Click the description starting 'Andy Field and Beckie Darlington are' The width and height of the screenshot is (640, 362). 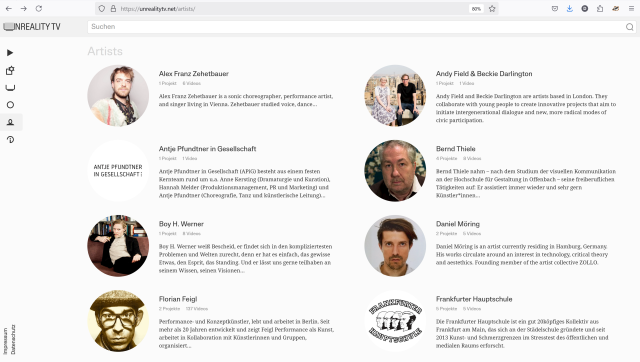point(526,108)
